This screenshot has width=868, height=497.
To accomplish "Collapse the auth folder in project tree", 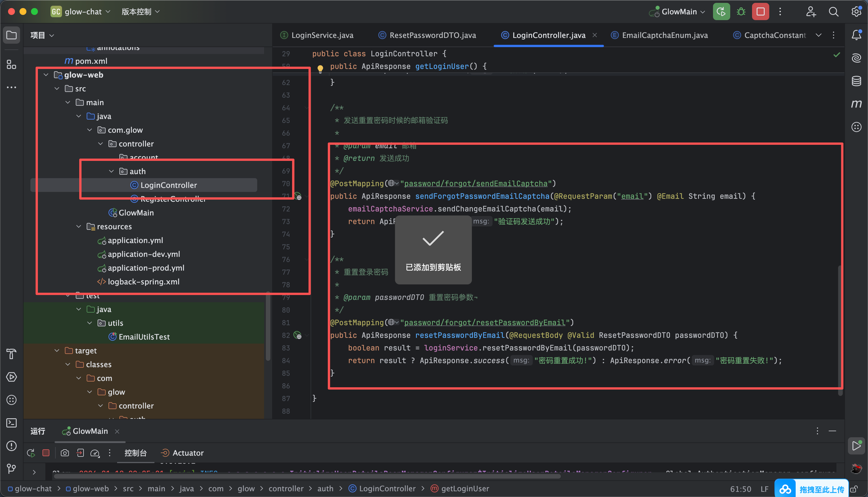I will tap(111, 171).
